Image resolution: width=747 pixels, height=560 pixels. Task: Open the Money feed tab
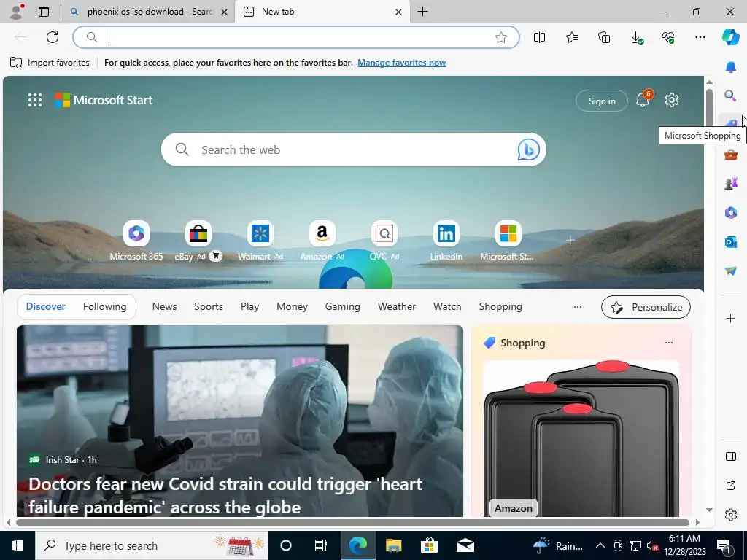tap(292, 307)
